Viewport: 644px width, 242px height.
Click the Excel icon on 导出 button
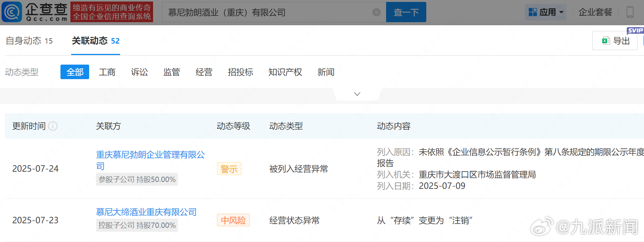click(x=606, y=41)
